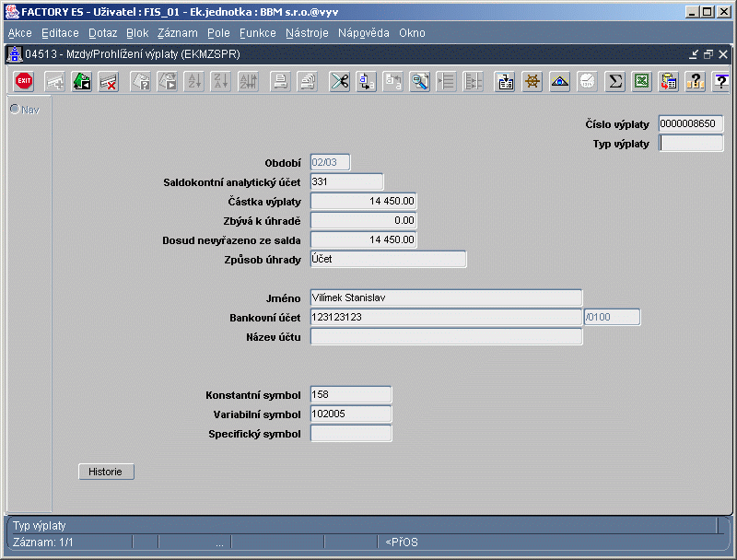Viewport: 737px width, 560px height.
Task: Click the triangle with blue eye icon
Action: [559, 81]
